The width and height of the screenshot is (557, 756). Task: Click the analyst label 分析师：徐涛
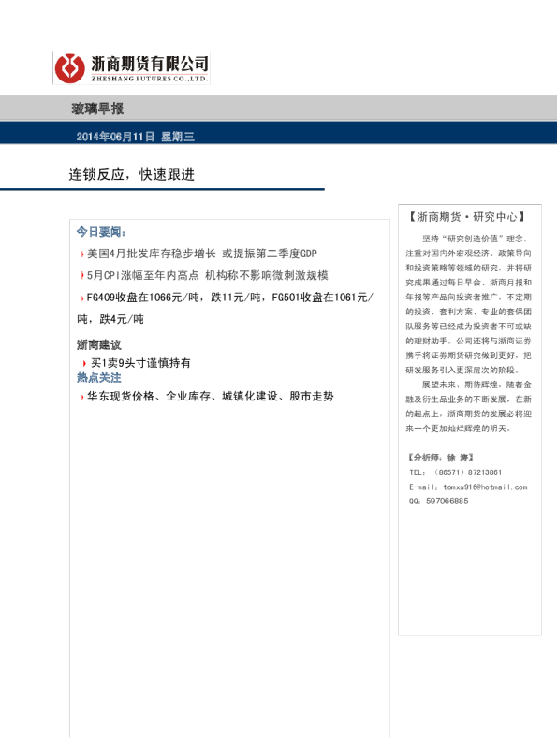coord(441,458)
